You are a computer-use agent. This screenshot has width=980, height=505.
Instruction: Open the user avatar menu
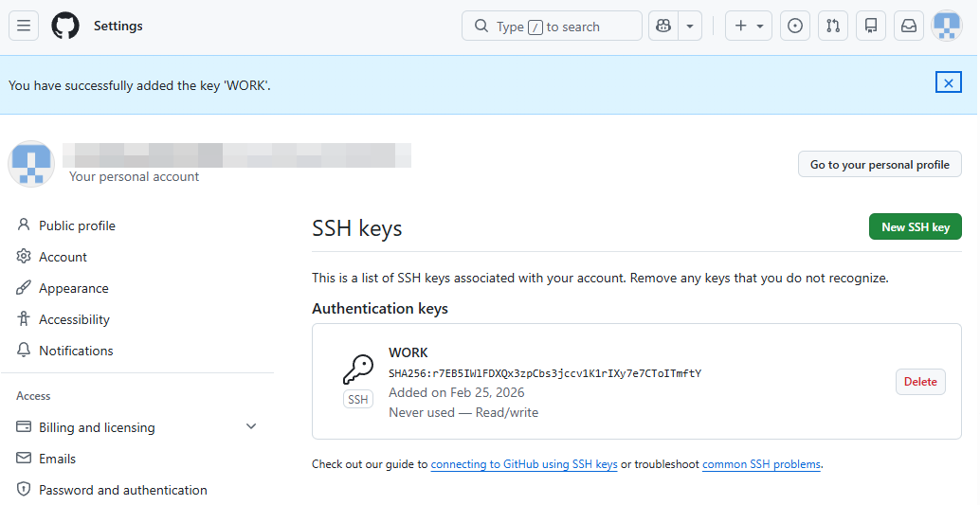[947, 26]
